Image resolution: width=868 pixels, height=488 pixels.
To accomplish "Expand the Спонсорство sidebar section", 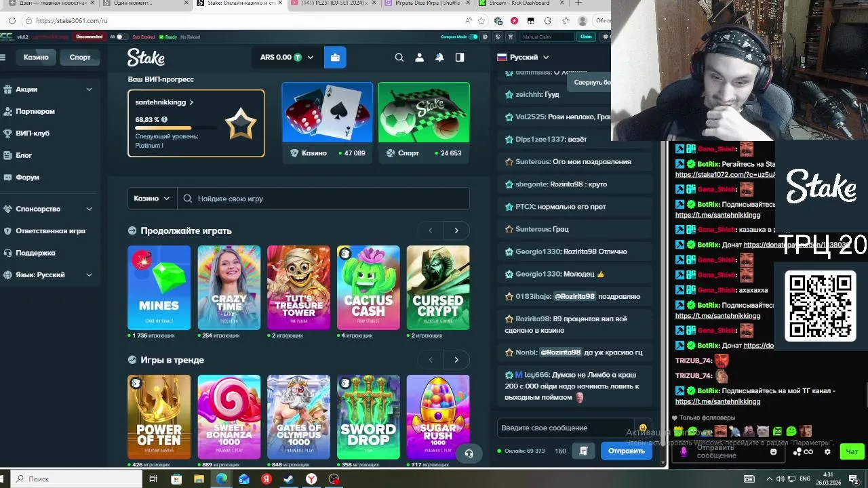I will (x=89, y=209).
